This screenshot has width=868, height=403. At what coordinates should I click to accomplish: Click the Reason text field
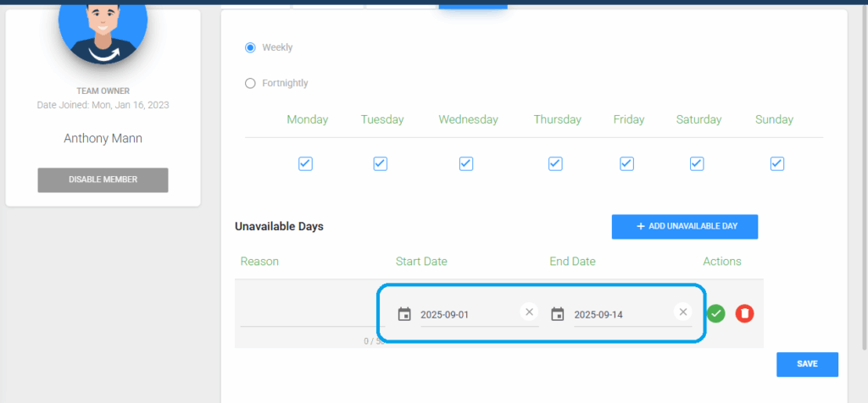301,315
